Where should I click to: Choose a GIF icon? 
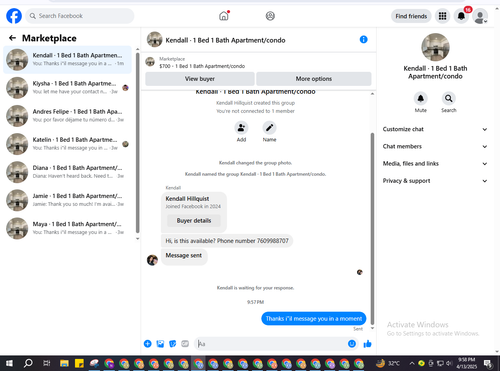coord(185,344)
